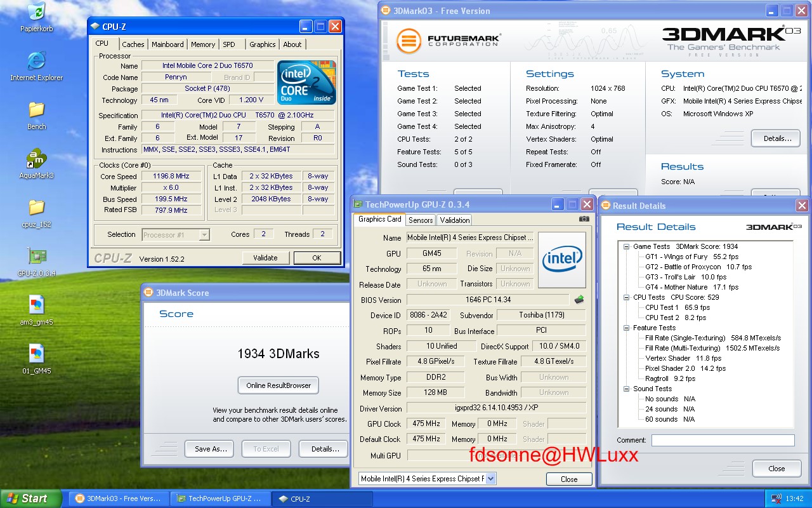Click the system tray clock 13:42

tap(794, 498)
